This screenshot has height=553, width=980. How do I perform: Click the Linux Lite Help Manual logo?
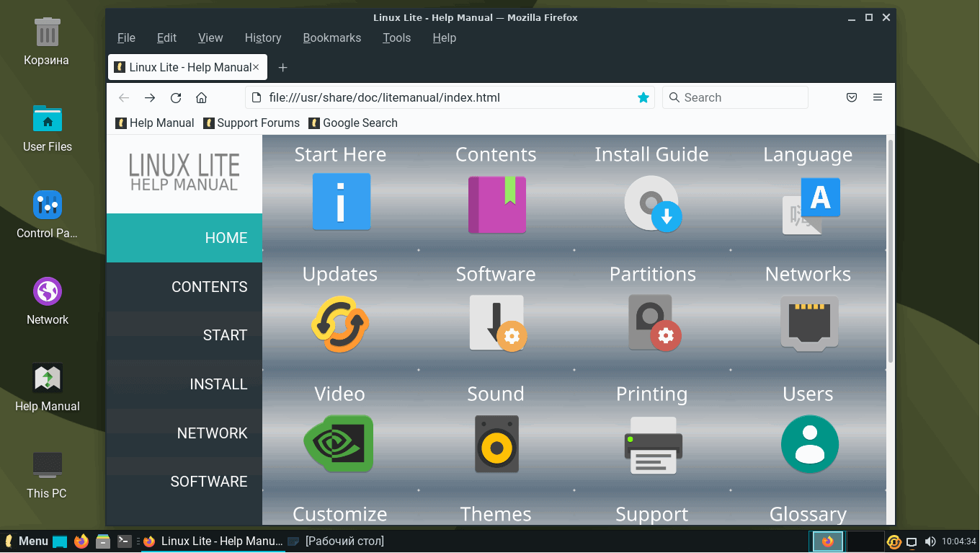tap(184, 173)
